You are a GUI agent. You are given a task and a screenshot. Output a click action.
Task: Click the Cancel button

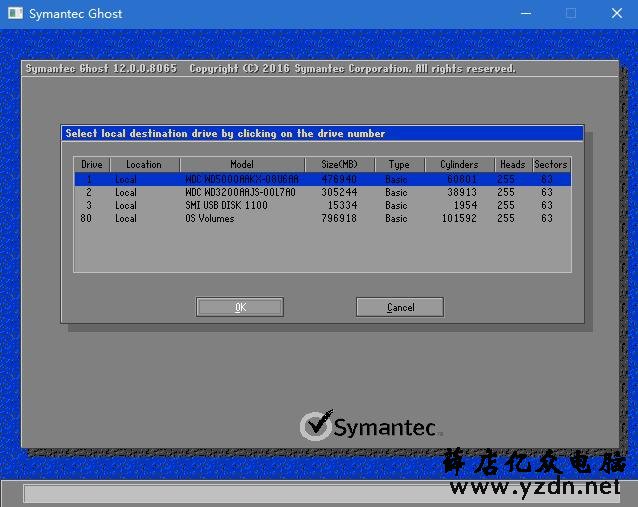tap(400, 307)
